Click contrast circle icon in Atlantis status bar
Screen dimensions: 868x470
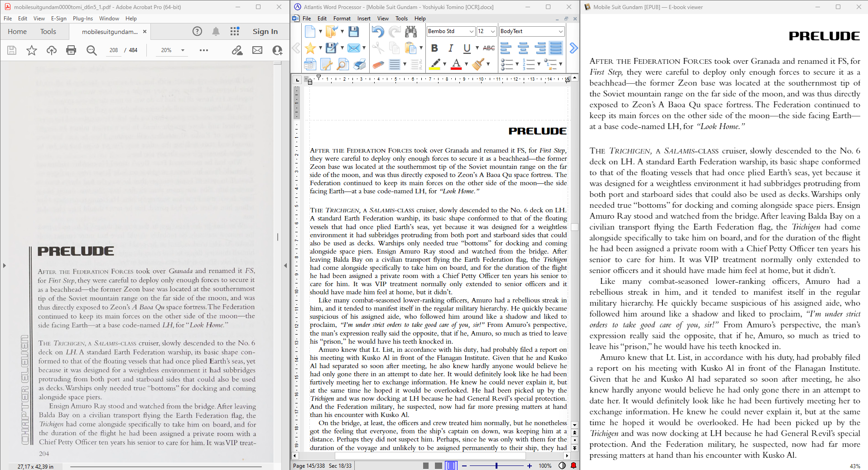562,465
